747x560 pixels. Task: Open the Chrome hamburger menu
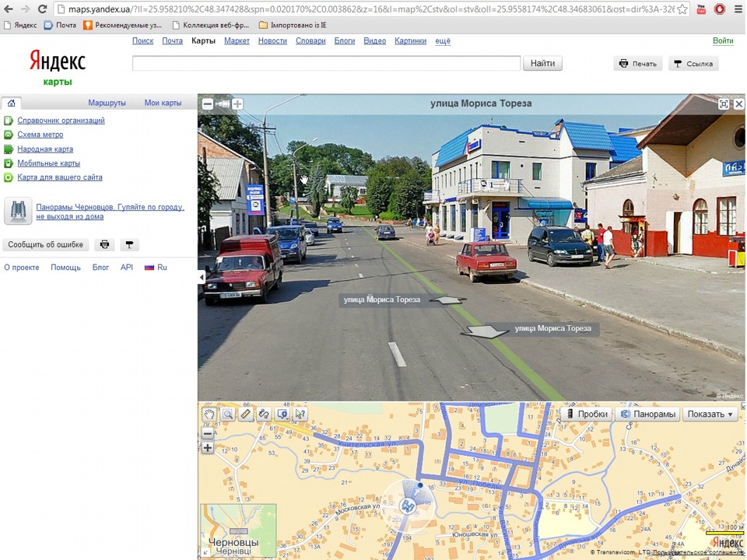pos(738,9)
